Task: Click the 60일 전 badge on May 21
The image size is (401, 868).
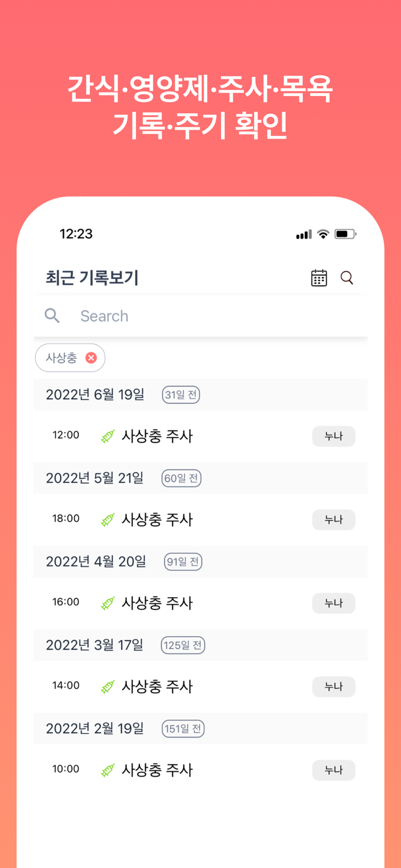Action: [181, 478]
